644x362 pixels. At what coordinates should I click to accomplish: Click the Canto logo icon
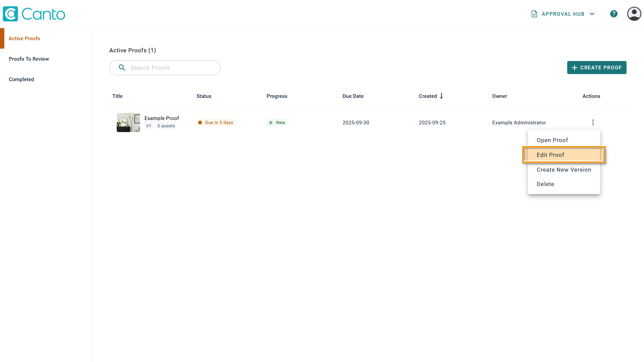pyautogui.click(x=10, y=13)
